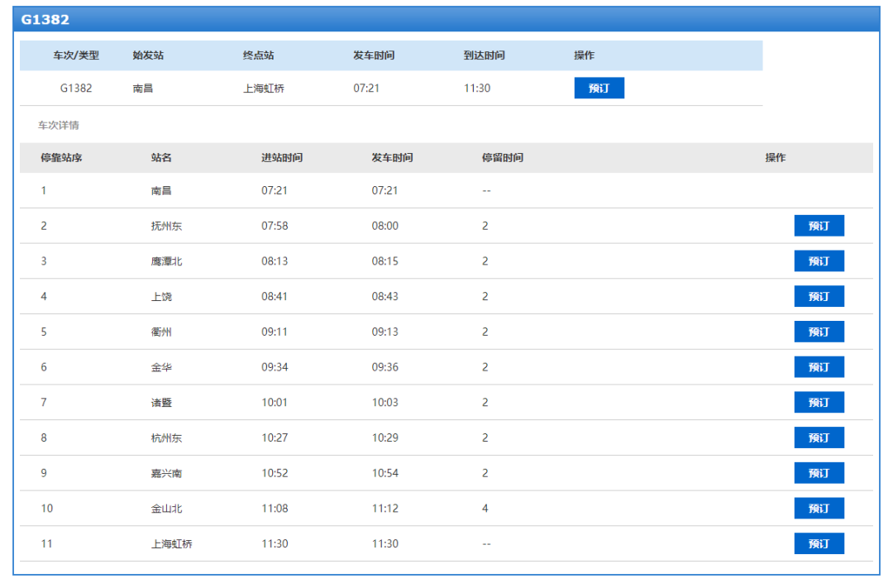The width and height of the screenshot is (893, 588).
Task: Select station name 鹰潭北
Action: tap(166, 261)
